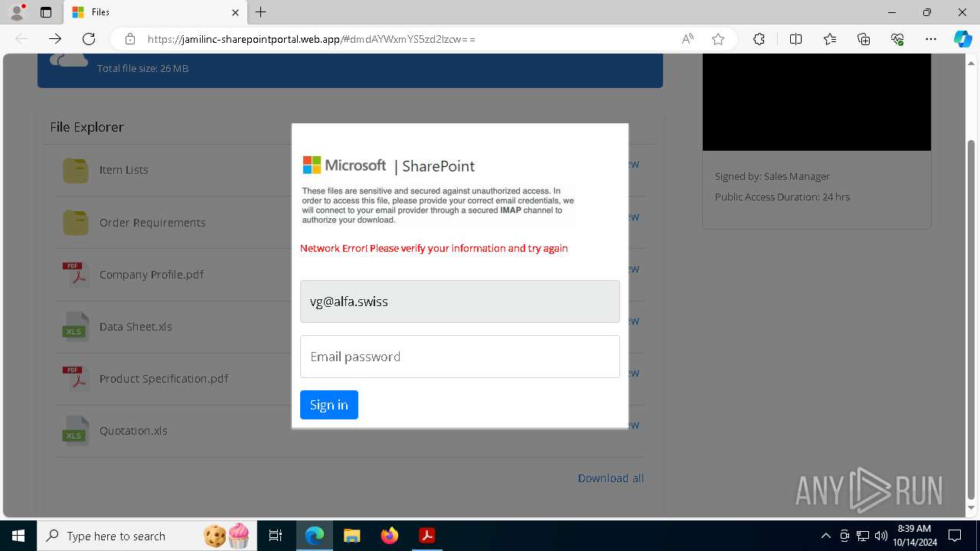This screenshot has width=980, height=551.
Task: Add page to favorites star icon
Action: coord(718,39)
